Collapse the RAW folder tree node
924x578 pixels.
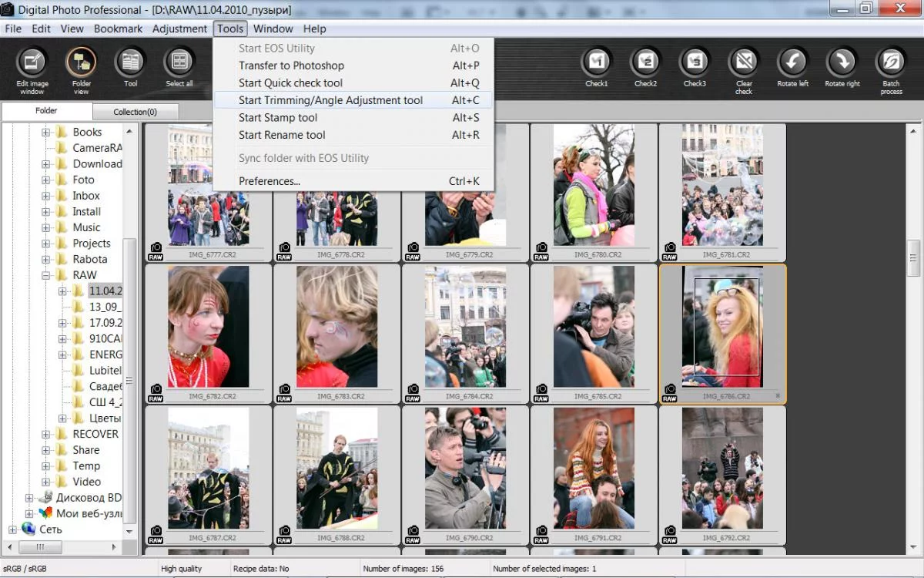tap(46, 275)
